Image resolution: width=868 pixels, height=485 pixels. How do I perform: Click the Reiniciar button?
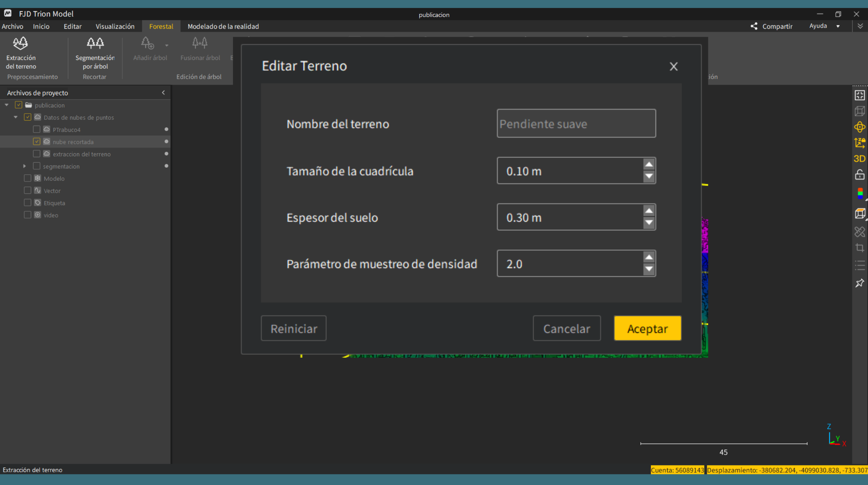click(294, 328)
